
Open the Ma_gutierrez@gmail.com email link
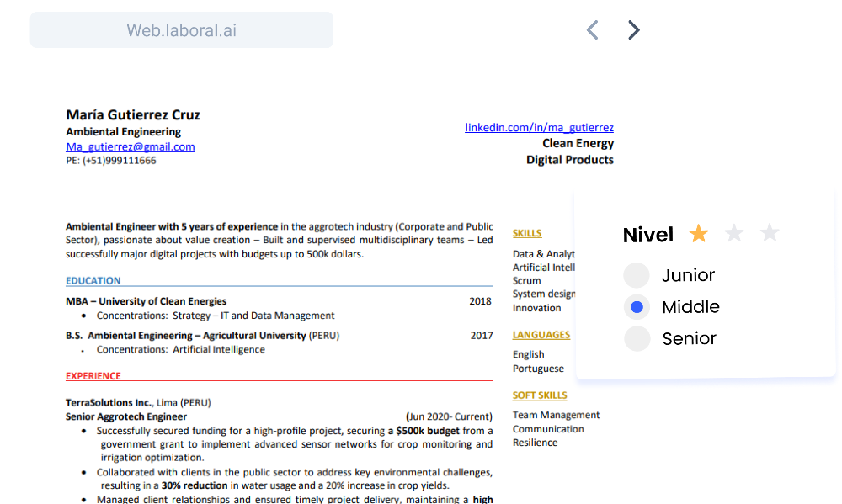coord(131,146)
